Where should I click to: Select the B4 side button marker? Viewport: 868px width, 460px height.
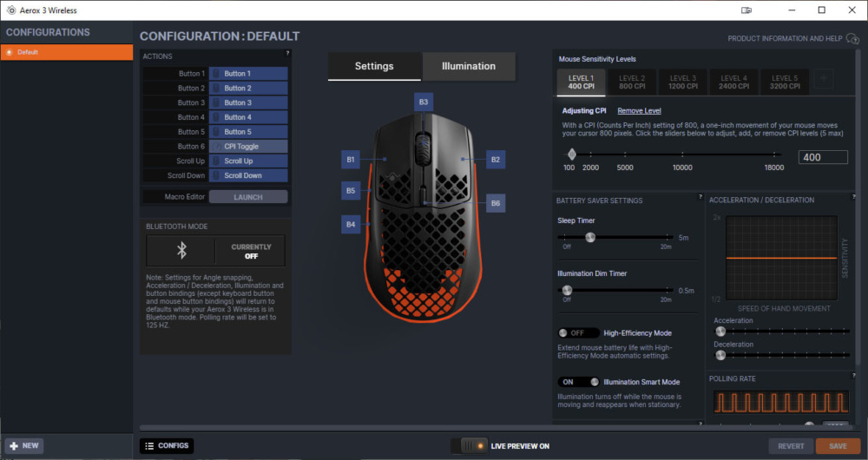tap(351, 224)
